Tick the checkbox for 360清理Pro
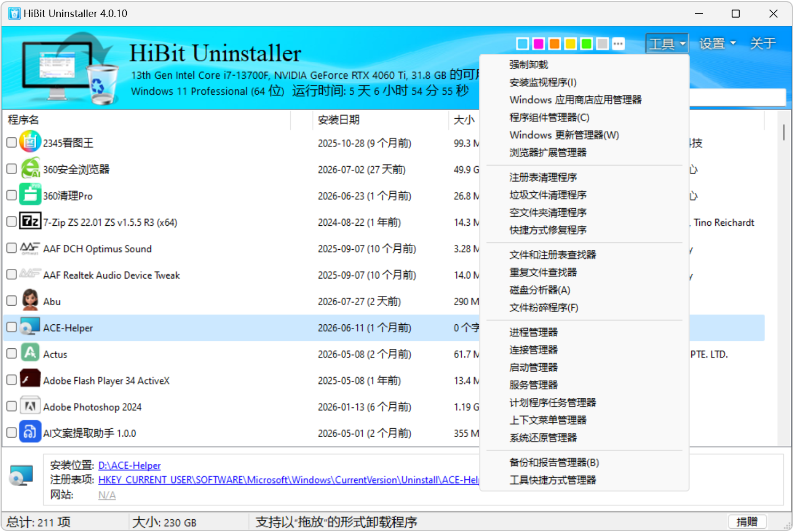The height and width of the screenshot is (532, 794). click(11, 195)
